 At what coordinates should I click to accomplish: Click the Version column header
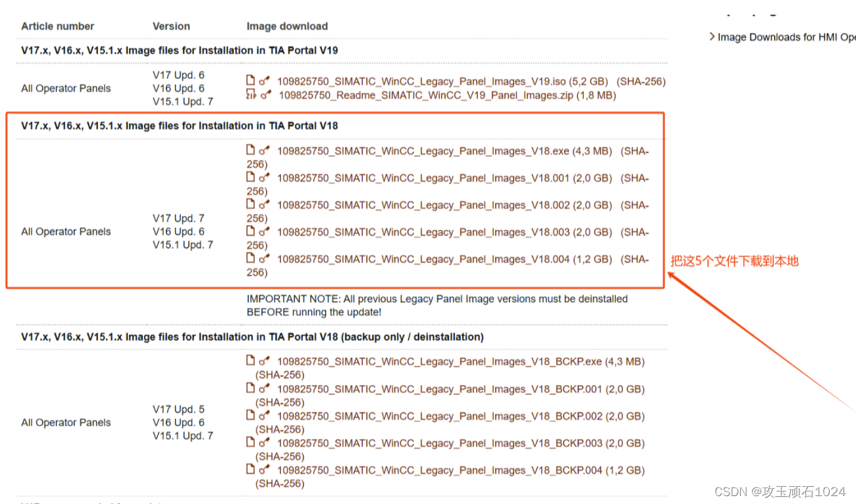coord(171,26)
